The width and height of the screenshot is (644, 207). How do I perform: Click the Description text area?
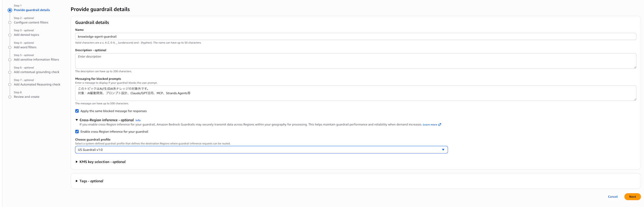point(355,61)
